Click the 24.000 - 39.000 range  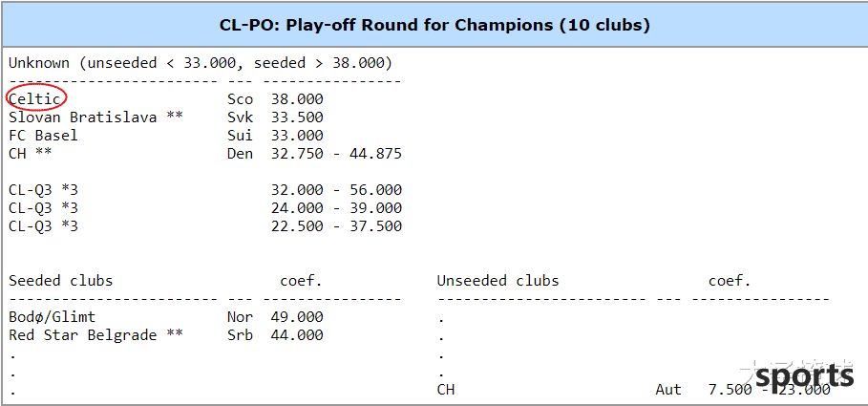pos(336,208)
